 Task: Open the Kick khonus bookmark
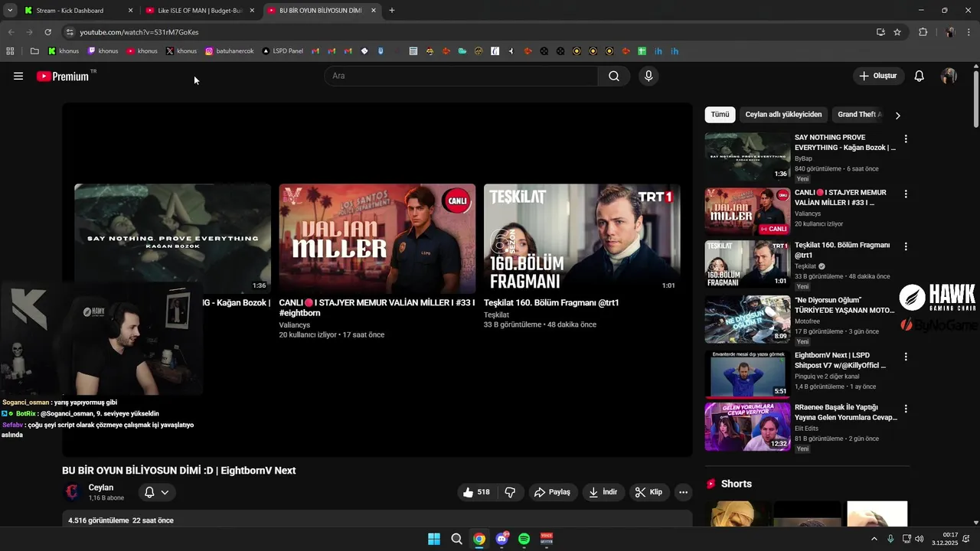[64, 51]
